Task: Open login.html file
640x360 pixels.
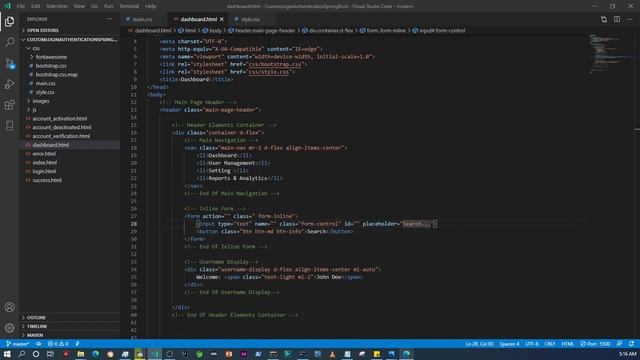Action: pos(44,171)
